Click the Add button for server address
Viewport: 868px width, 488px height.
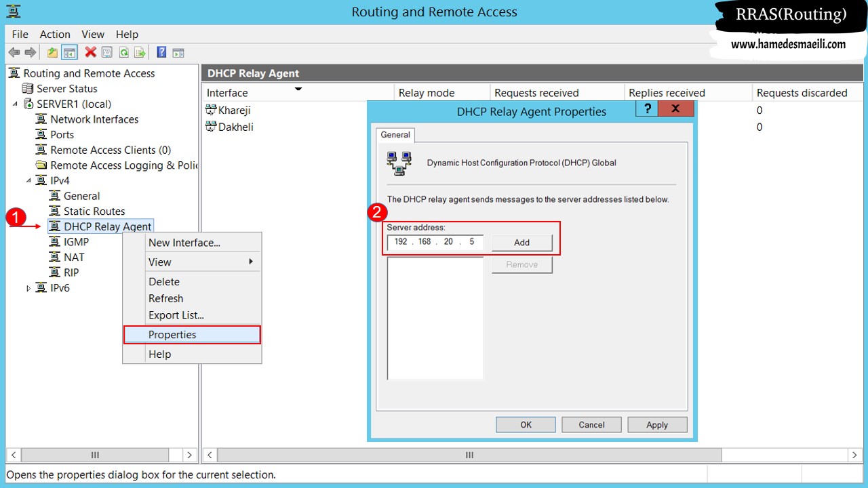(521, 243)
